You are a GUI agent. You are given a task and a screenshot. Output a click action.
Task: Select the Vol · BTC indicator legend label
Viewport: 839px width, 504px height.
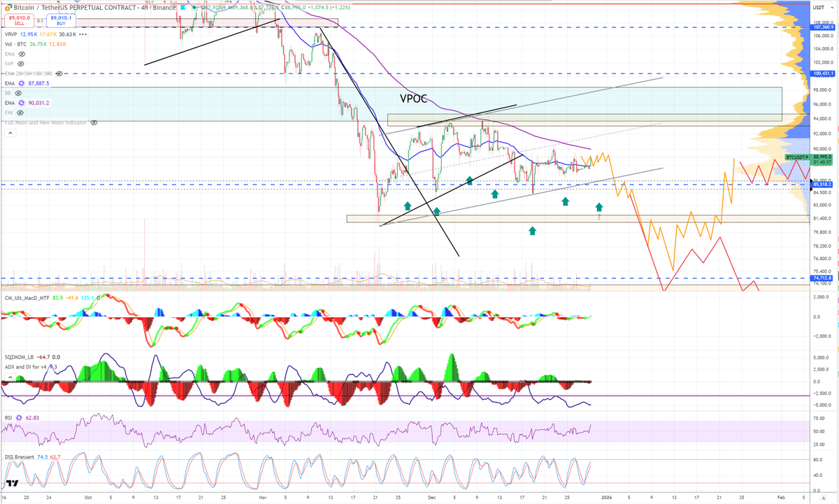(17, 43)
